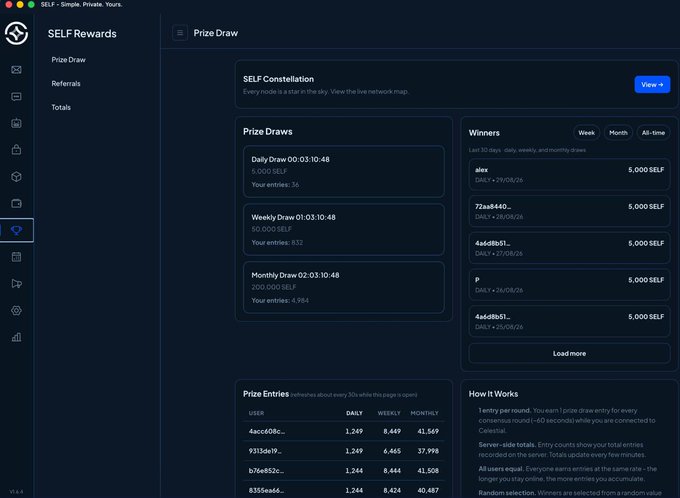Click winner P dated 26/08/26

[569, 285]
